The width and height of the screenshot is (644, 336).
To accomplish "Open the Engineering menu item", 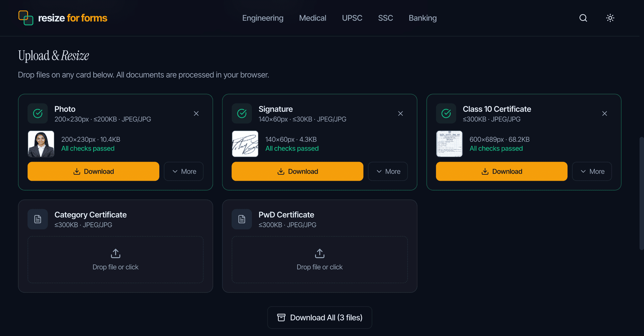I will click(263, 18).
